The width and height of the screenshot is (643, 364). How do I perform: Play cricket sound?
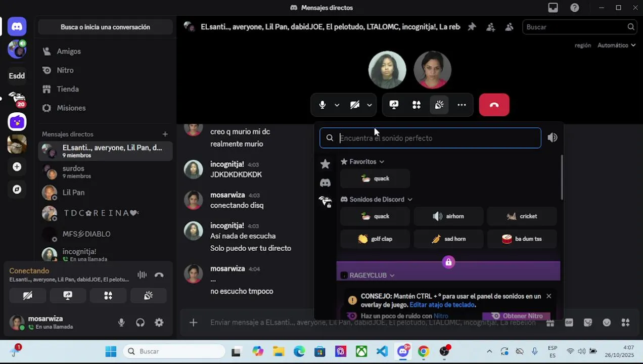(522, 216)
